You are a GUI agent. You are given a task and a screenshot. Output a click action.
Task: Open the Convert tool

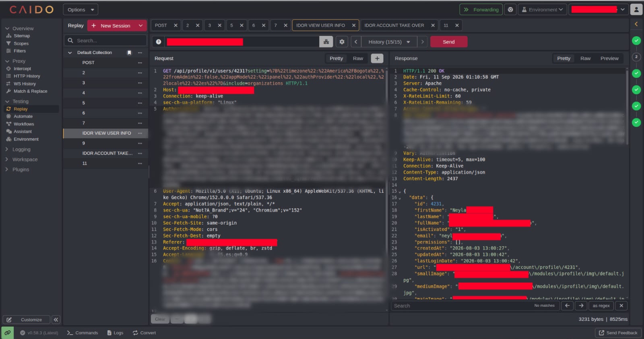coord(144,333)
